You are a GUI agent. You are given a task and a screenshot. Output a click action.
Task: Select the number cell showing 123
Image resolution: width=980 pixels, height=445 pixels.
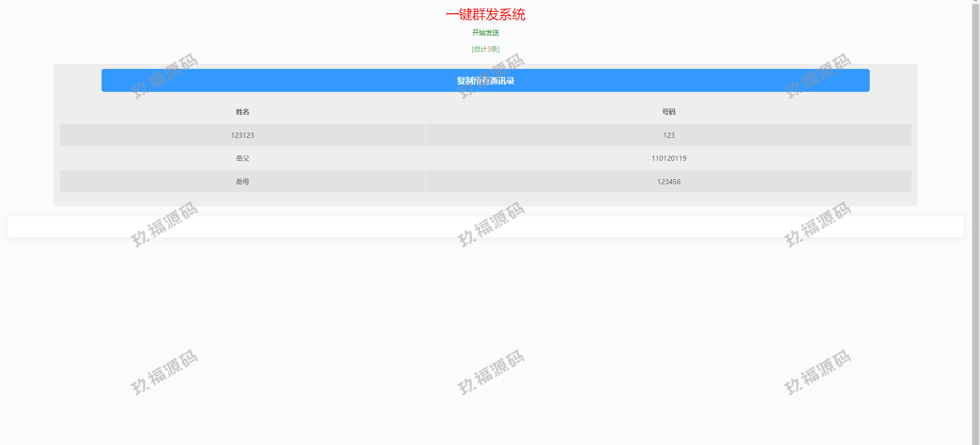tap(669, 135)
